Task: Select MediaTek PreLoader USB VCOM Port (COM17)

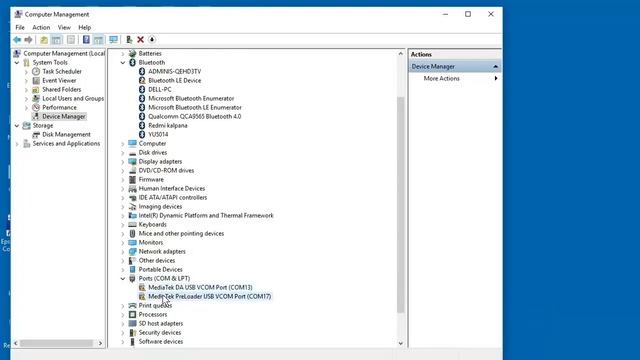Action: tap(210, 296)
